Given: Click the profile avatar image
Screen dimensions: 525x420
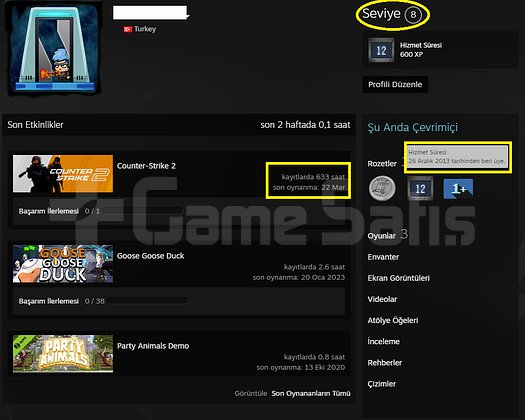Looking at the screenshot, I should coord(55,48).
